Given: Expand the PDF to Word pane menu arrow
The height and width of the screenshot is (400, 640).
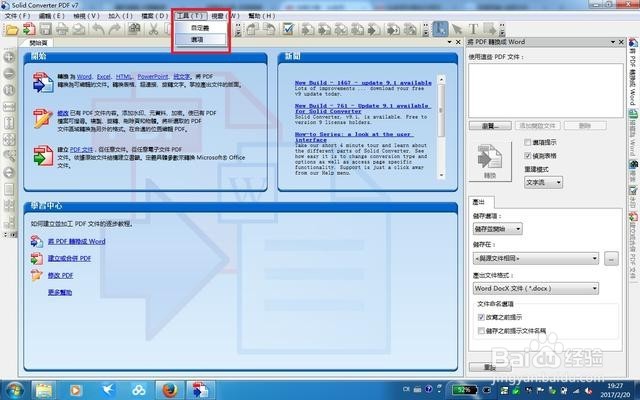Looking at the screenshot, I should click(x=613, y=42).
